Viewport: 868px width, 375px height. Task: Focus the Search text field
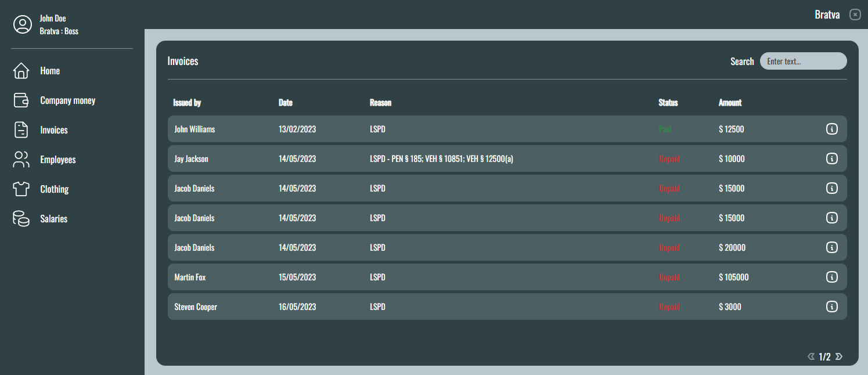click(x=803, y=61)
